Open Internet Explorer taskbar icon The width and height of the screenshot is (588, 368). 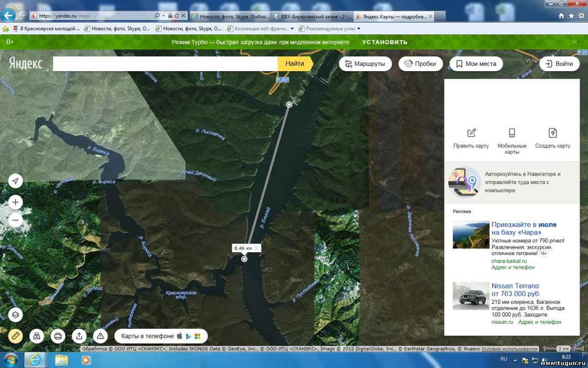pyautogui.click(x=35, y=360)
